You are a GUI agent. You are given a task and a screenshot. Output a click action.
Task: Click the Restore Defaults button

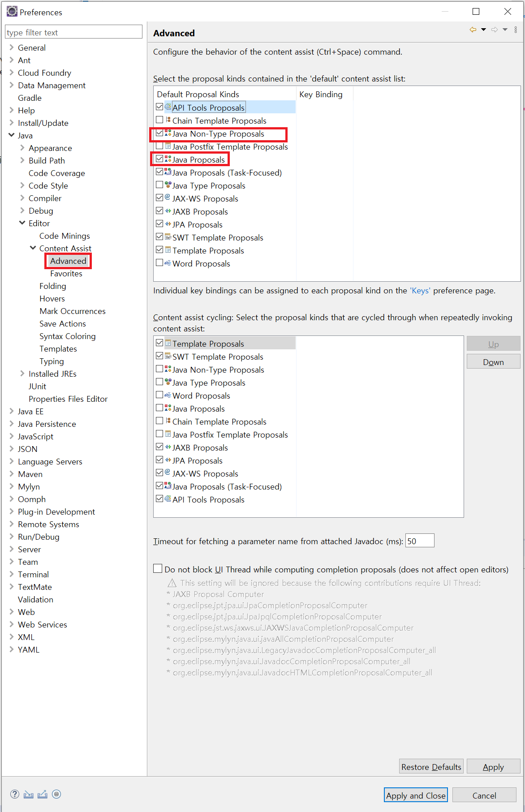(431, 767)
